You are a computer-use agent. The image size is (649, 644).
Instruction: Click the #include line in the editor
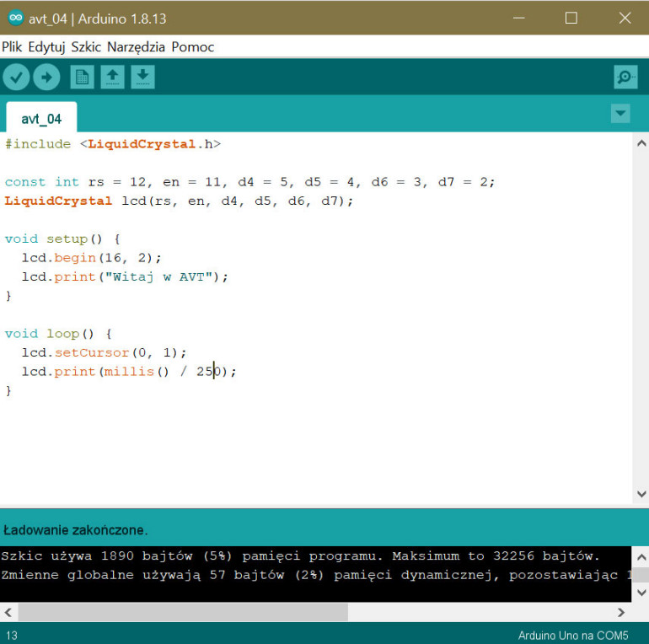coord(113,144)
